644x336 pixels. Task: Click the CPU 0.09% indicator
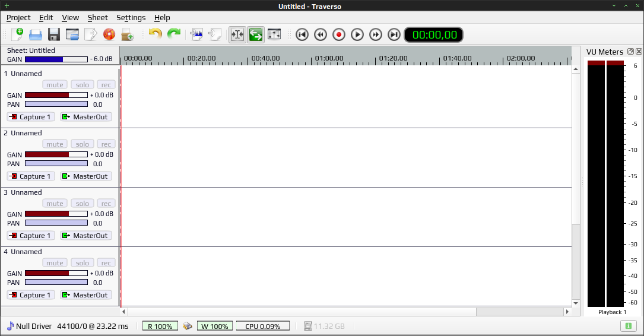coord(263,326)
